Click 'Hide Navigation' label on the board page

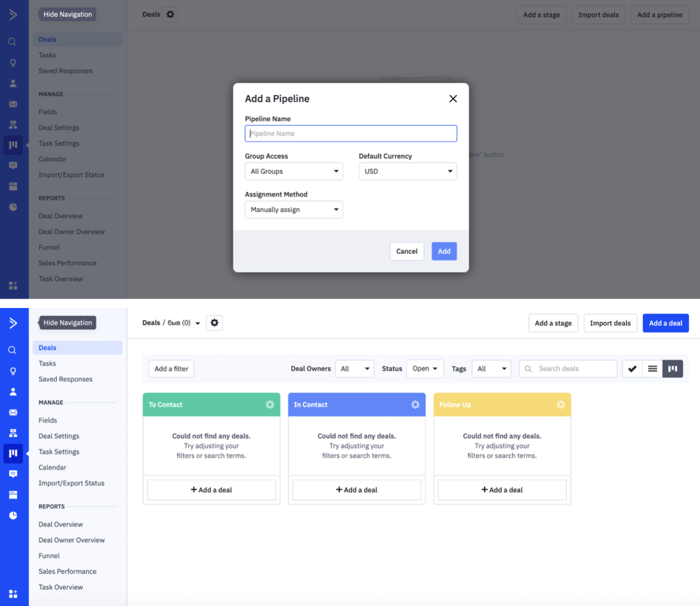(67, 323)
